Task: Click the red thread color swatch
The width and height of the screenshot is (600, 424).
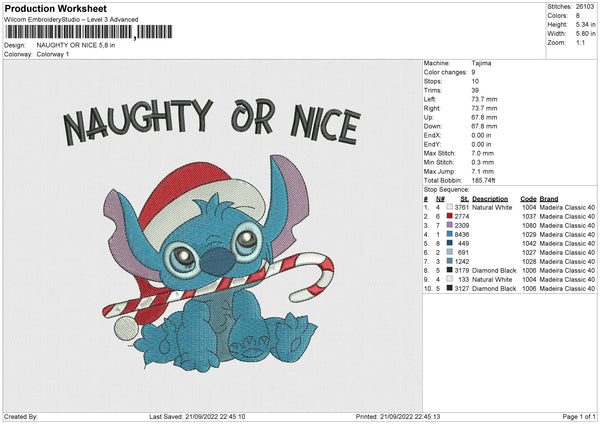Action: (x=449, y=216)
